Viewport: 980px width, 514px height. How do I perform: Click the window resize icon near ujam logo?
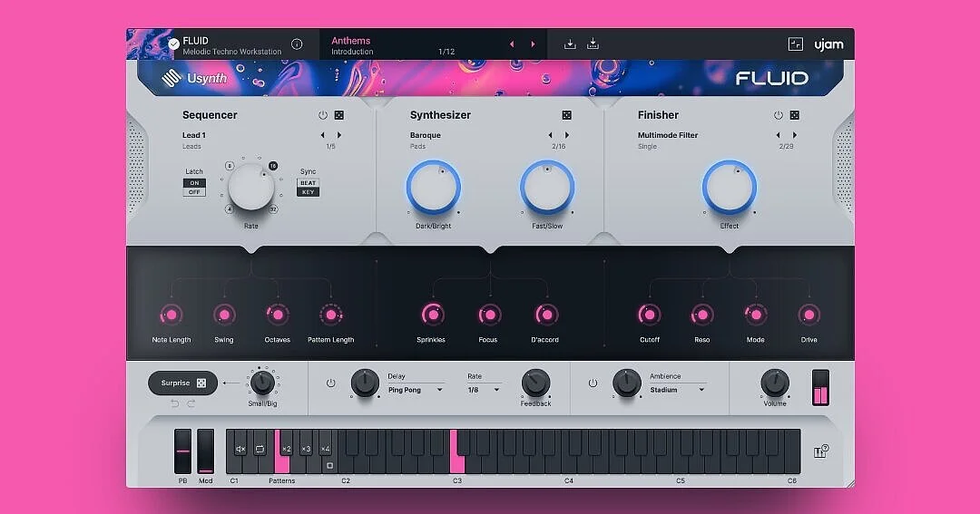(x=795, y=44)
